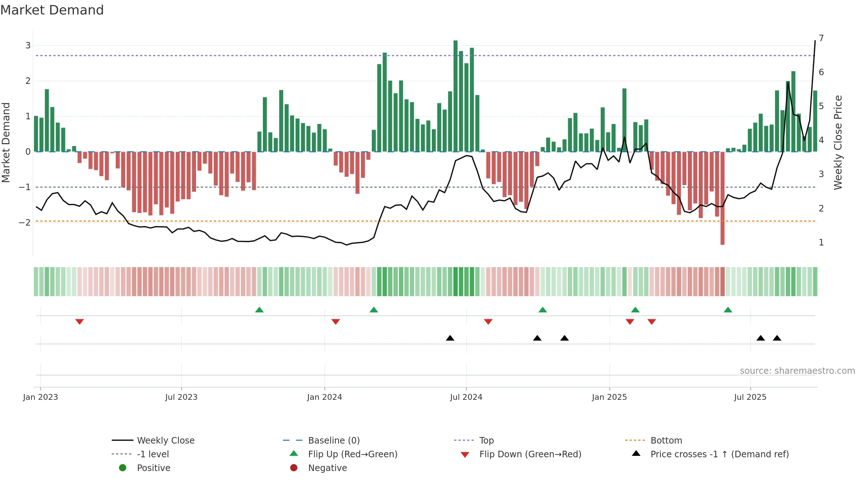Toggle Flip Up (Red→Green) legend entry
Screen dimensions: 868x488
point(344,454)
